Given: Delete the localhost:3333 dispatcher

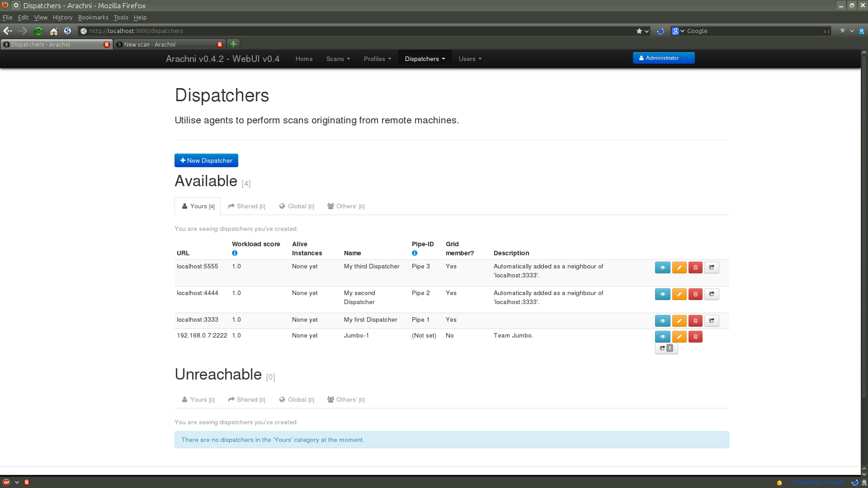Looking at the screenshot, I should pyautogui.click(x=695, y=321).
